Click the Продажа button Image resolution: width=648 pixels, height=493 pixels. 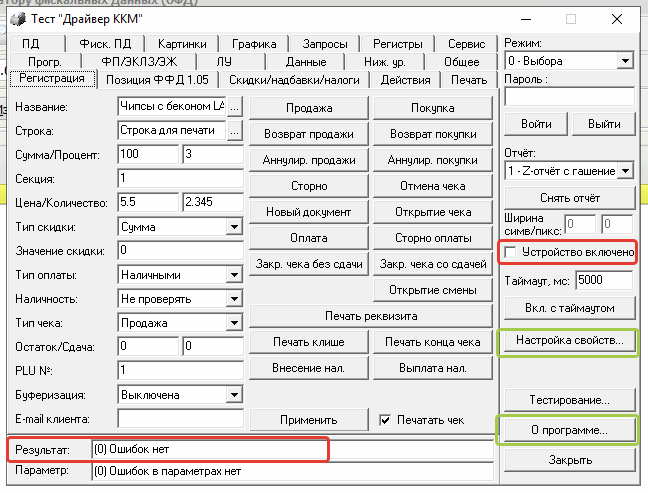tap(309, 108)
